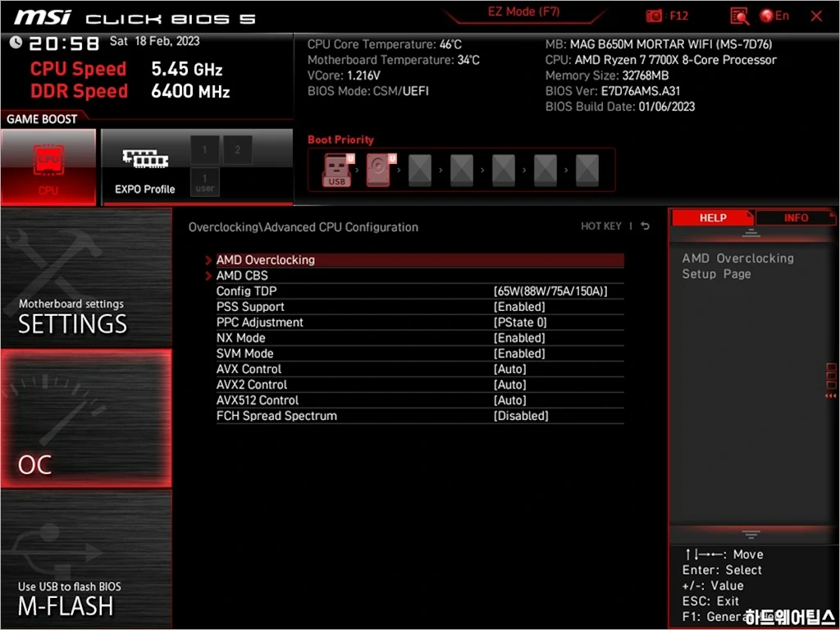Click the PSS Support setting label
Image resolution: width=840 pixels, height=630 pixels.
point(250,307)
